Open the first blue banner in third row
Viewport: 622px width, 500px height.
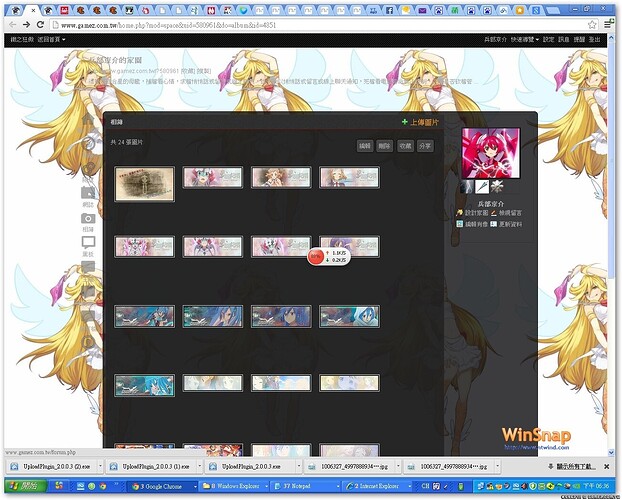(144, 316)
